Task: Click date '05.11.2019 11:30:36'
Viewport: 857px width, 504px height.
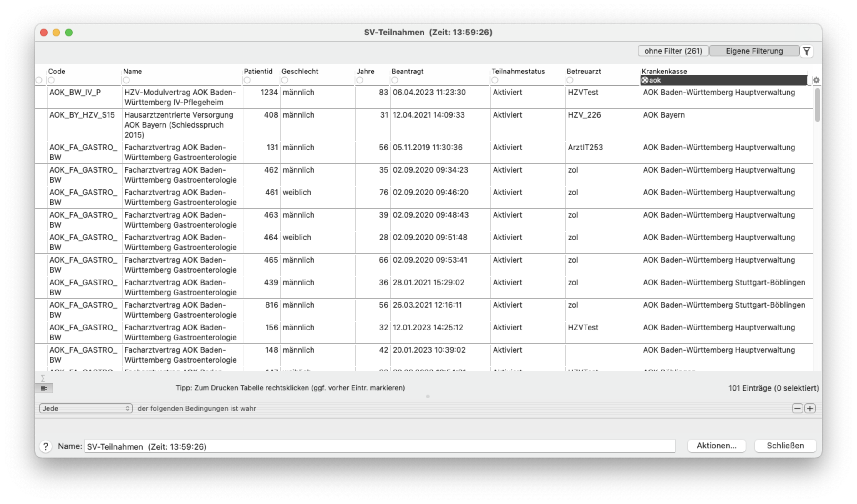Action: tap(428, 148)
